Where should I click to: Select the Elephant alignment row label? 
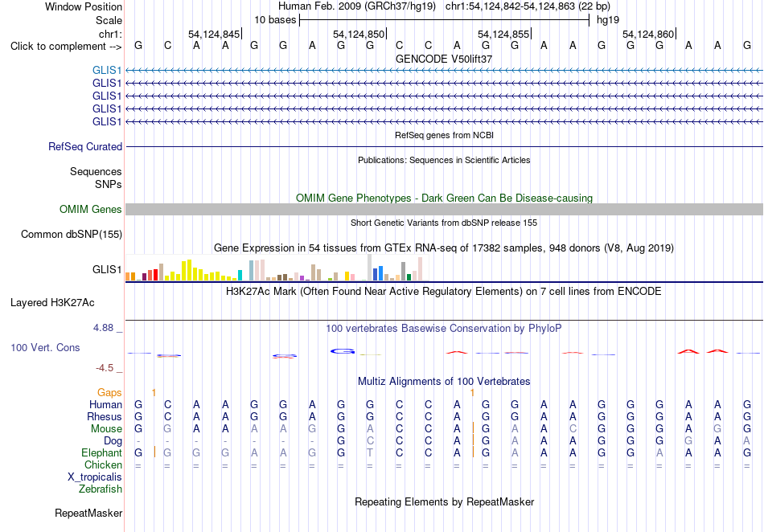101,453
